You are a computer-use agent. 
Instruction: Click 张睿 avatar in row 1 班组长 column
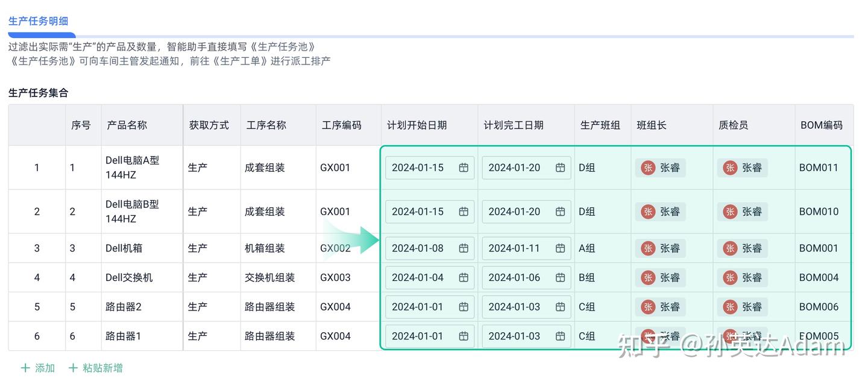(648, 168)
